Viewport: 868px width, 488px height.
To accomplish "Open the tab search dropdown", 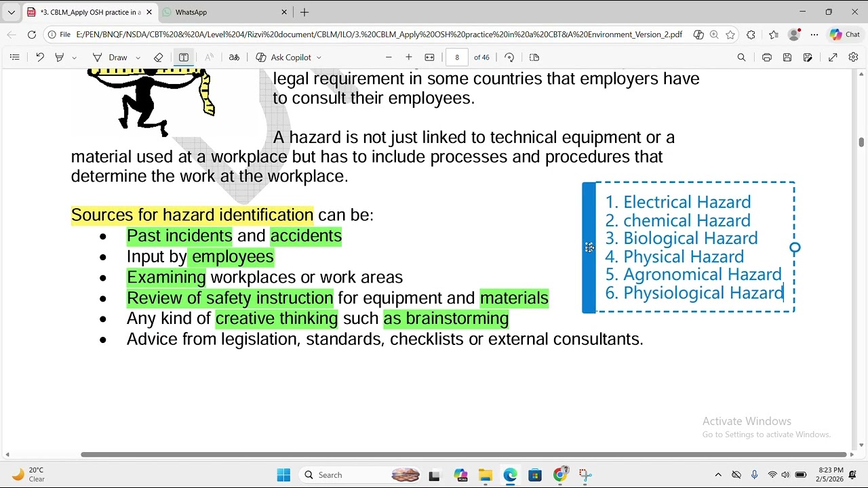I will (11, 12).
